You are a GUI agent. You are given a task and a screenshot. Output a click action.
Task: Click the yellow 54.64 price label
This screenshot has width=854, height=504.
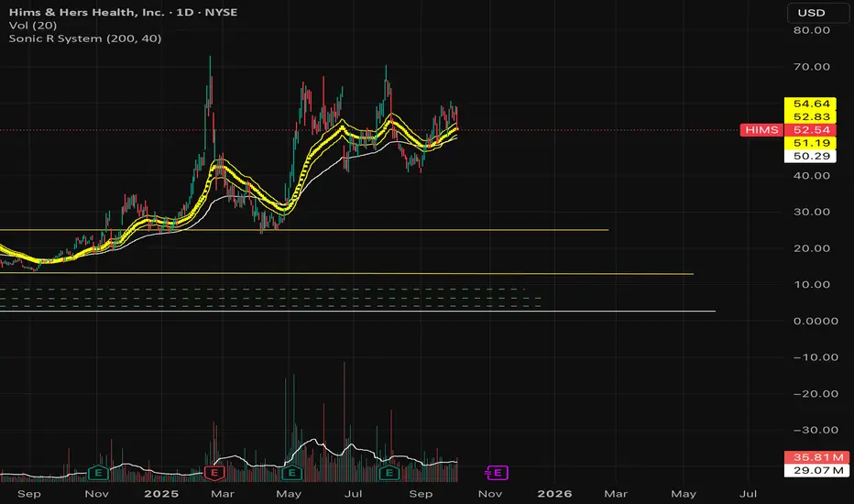811,104
